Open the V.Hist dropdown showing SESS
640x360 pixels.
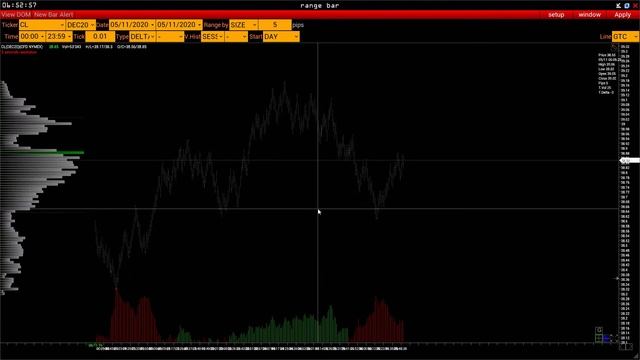pos(212,37)
